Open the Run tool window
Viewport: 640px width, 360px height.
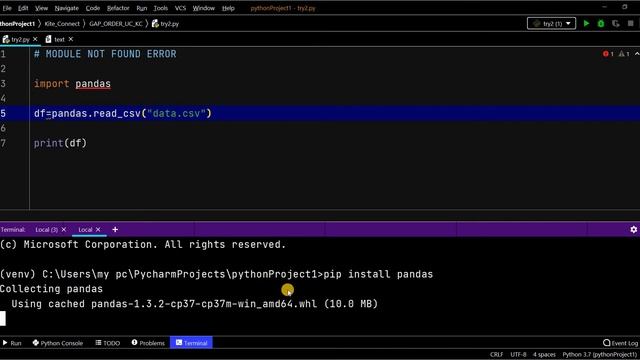[12, 343]
